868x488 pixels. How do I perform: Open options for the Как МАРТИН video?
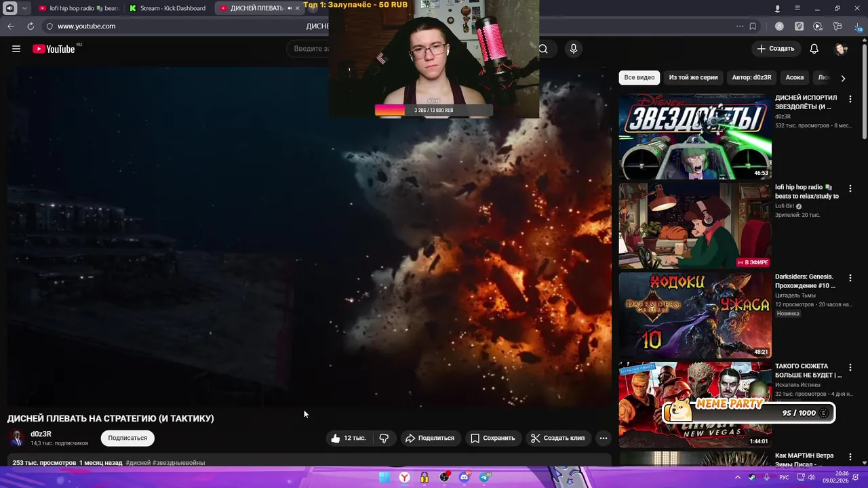click(x=850, y=457)
